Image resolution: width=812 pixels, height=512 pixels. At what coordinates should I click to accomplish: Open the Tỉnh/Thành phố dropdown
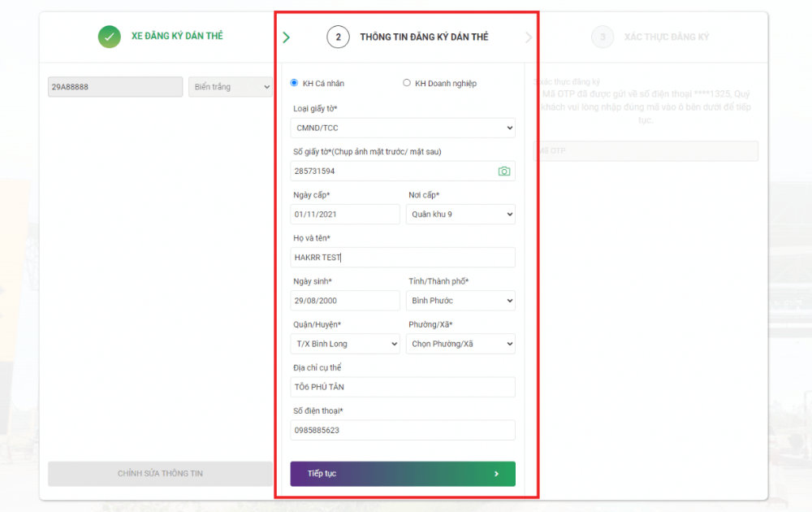460,301
